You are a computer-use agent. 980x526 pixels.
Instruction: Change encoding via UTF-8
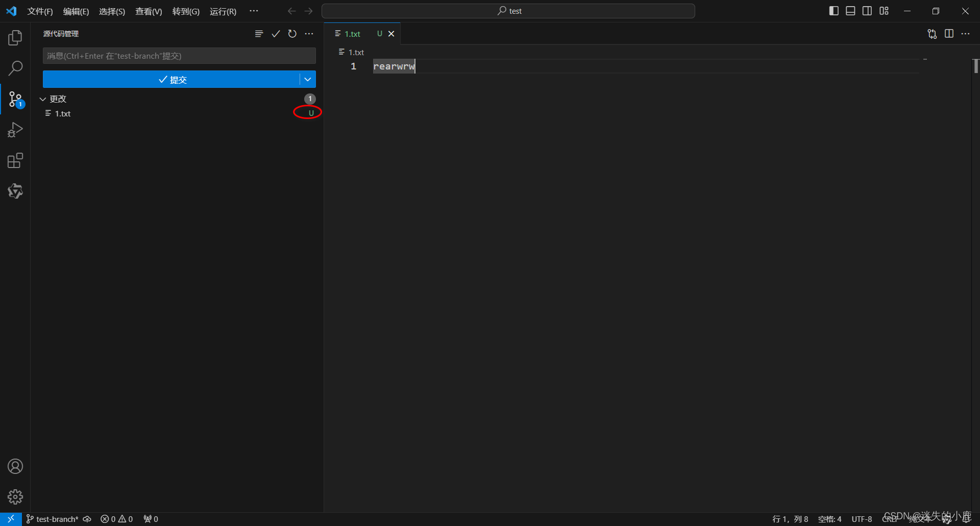[x=862, y=519]
